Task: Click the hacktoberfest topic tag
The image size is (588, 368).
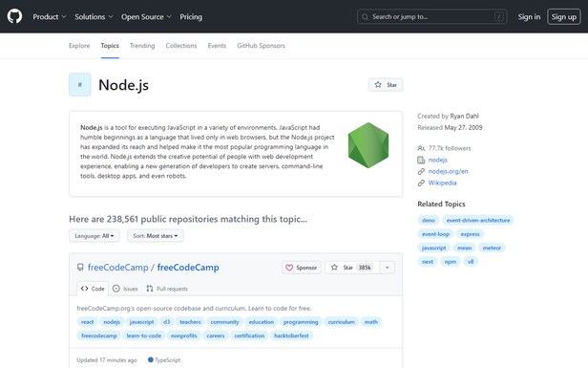Action: pos(291,336)
